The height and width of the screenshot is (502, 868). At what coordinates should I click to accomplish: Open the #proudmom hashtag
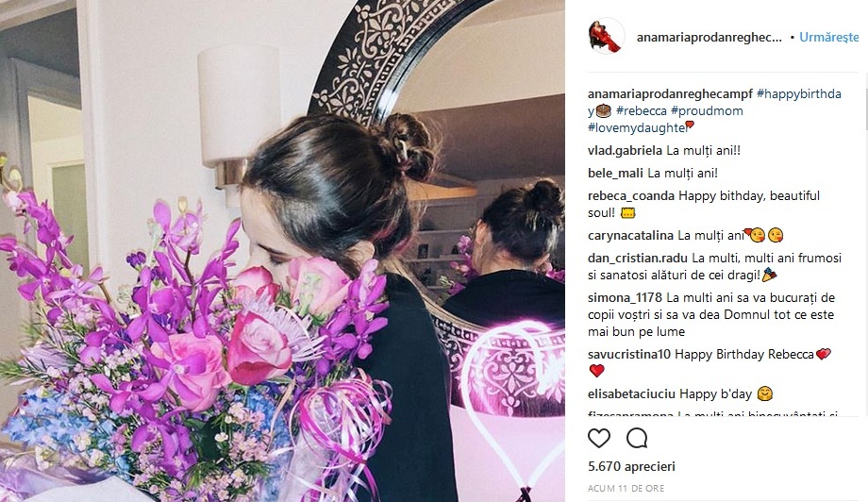(x=707, y=110)
